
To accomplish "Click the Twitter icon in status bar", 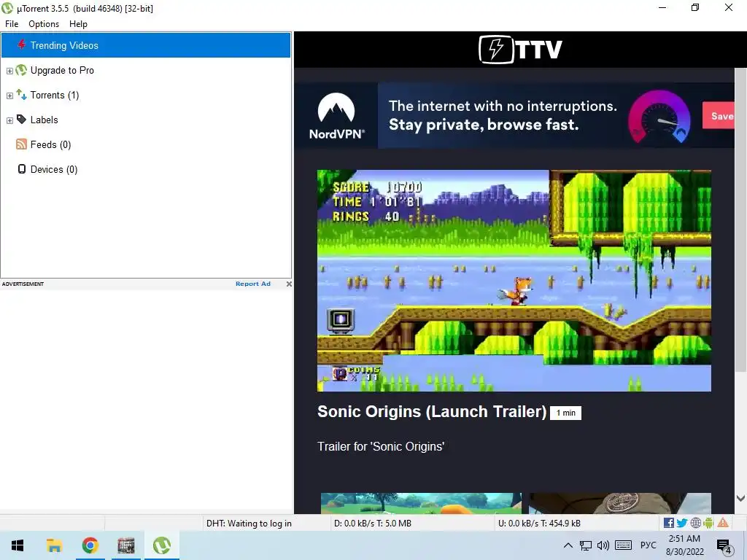I will coord(682,523).
